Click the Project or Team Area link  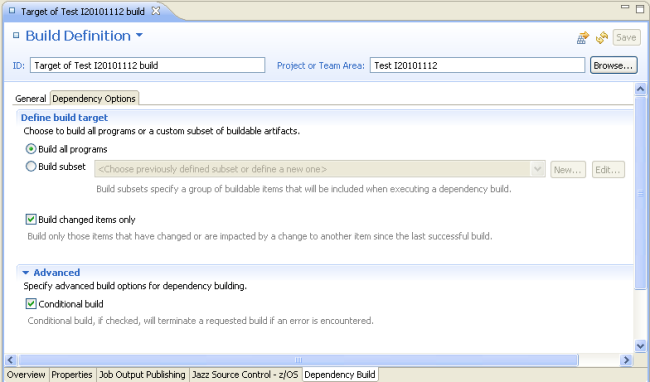(x=321, y=65)
